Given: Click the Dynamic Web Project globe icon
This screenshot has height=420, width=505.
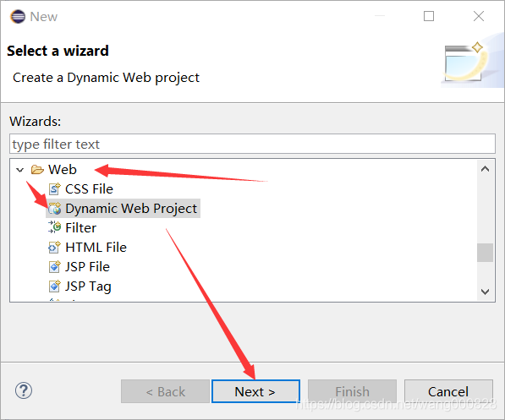Looking at the screenshot, I should [x=54, y=209].
